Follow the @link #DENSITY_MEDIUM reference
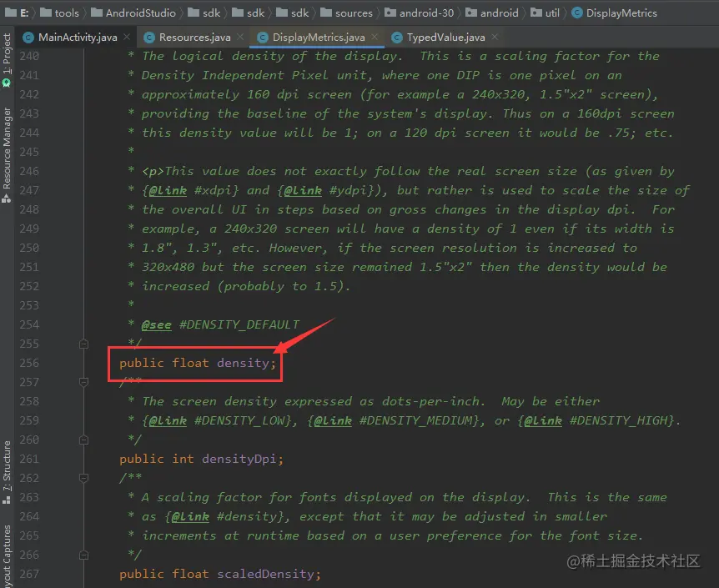 [x=393, y=420]
